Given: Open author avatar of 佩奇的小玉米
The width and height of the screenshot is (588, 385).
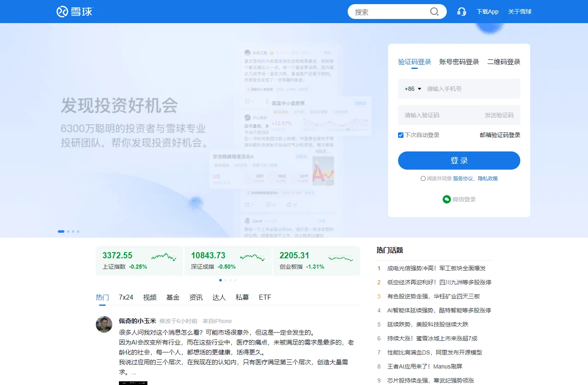Looking at the screenshot, I should click(x=104, y=324).
